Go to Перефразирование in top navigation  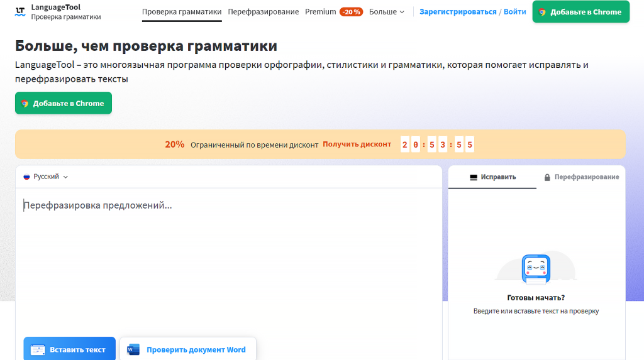[264, 12]
